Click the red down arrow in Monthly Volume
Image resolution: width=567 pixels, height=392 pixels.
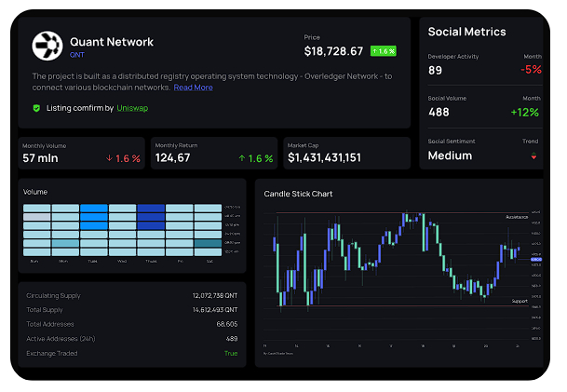pos(109,158)
